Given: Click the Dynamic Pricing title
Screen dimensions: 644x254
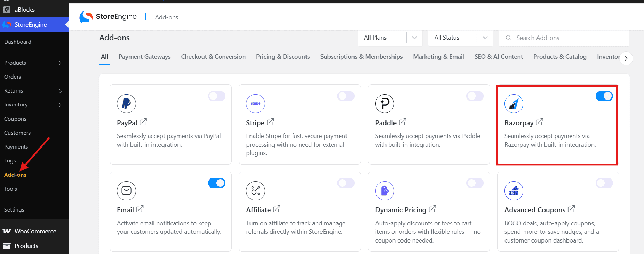Looking at the screenshot, I should tap(400, 210).
